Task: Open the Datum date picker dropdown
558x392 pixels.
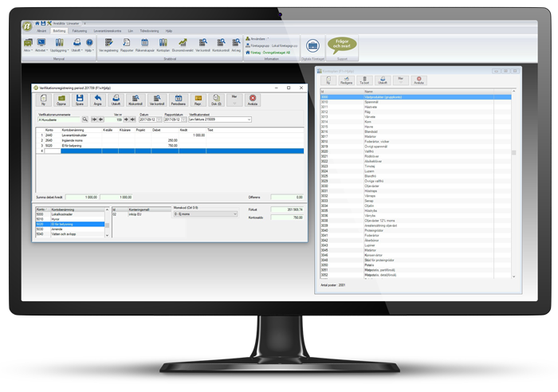Action: (x=159, y=120)
